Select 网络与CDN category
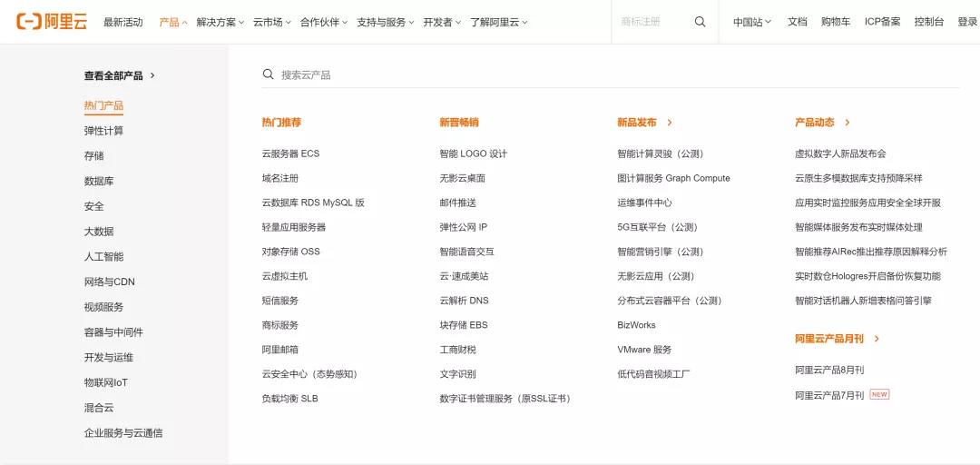This screenshot has height=465, width=980. [110, 282]
